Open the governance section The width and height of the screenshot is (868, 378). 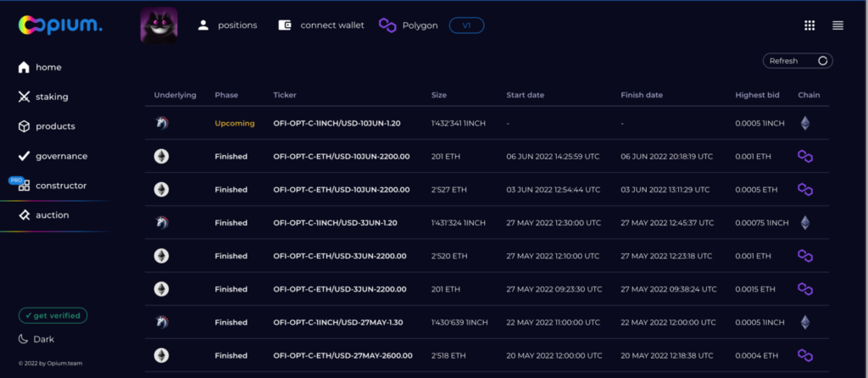click(60, 156)
